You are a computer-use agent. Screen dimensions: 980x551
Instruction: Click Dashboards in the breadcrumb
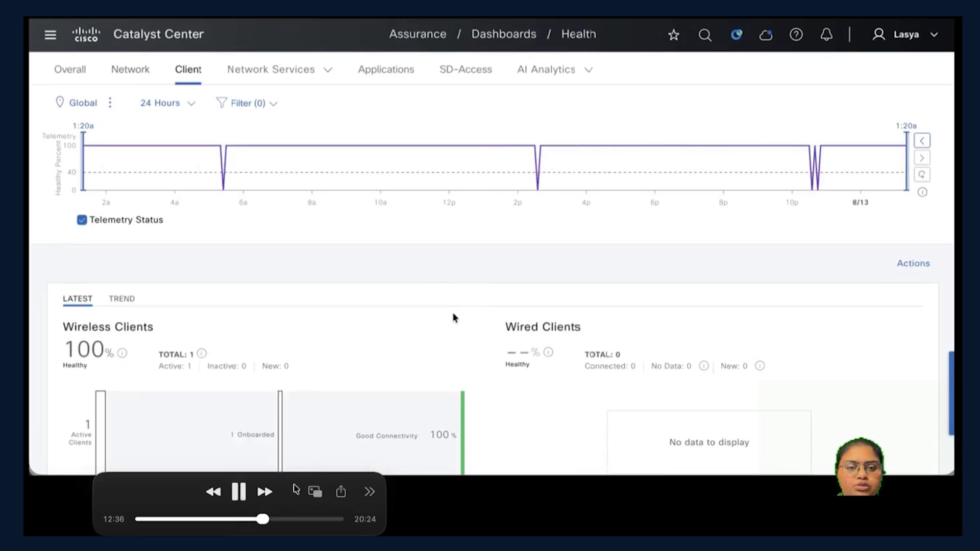coord(503,34)
